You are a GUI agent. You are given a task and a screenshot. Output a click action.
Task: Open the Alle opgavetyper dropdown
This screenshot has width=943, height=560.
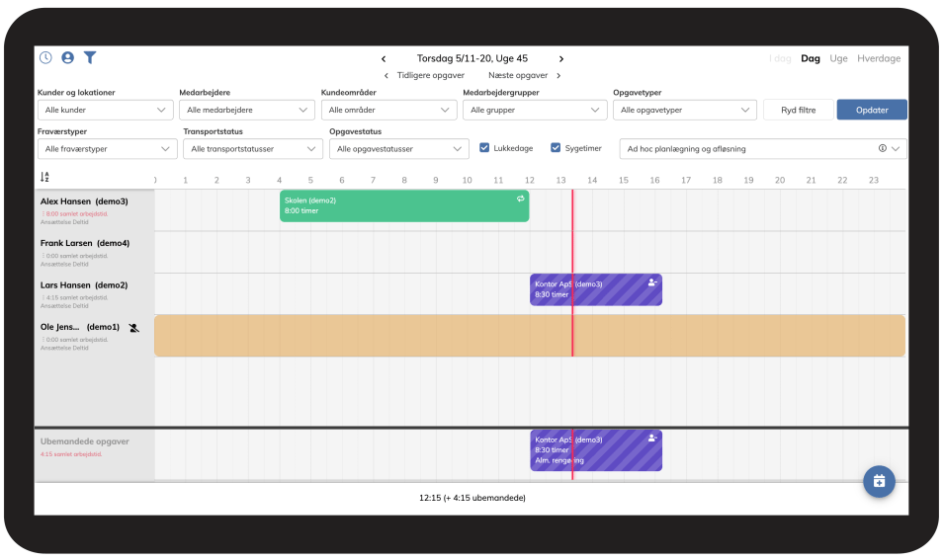pos(684,111)
